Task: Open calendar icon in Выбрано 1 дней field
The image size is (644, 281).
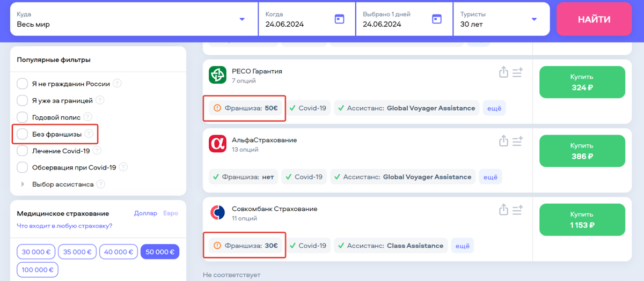Action: point(437,19)
